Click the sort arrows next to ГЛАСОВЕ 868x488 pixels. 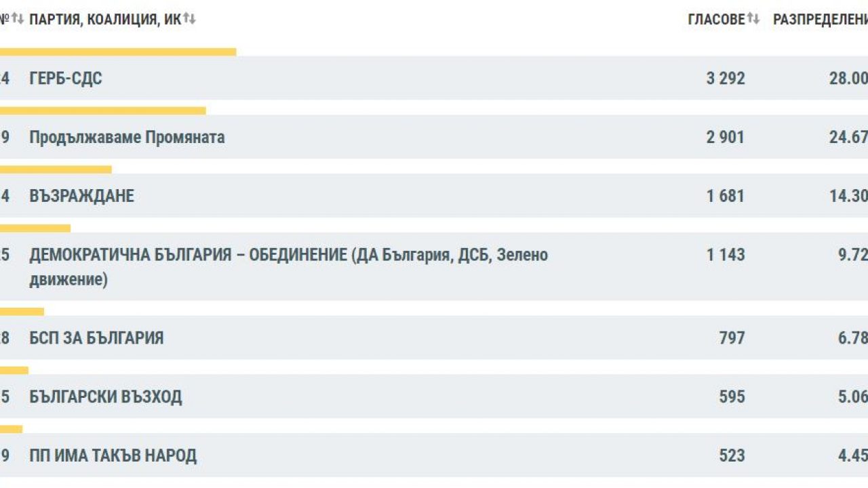(753, 20)
